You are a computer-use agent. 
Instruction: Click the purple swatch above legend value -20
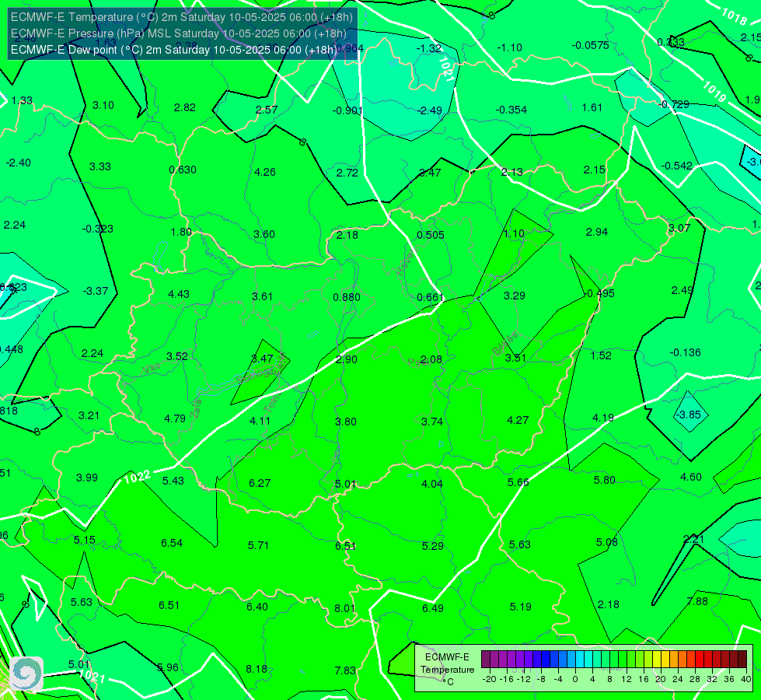pos(486,660)
